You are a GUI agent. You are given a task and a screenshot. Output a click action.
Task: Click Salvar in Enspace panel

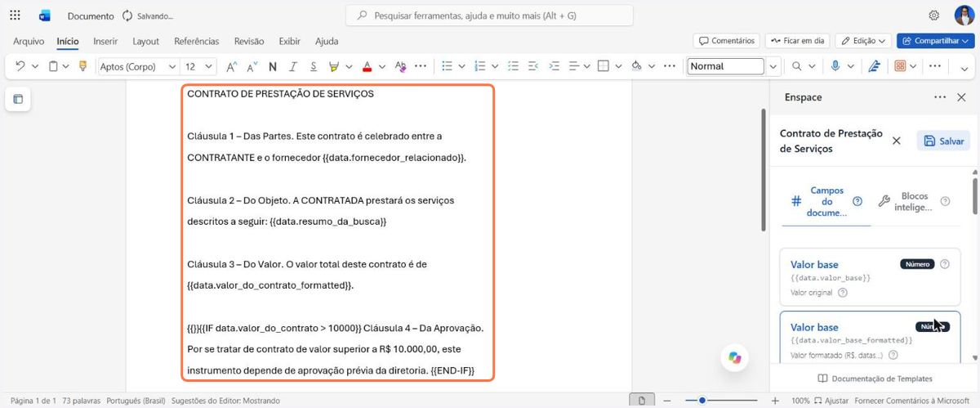click(943, 141)
